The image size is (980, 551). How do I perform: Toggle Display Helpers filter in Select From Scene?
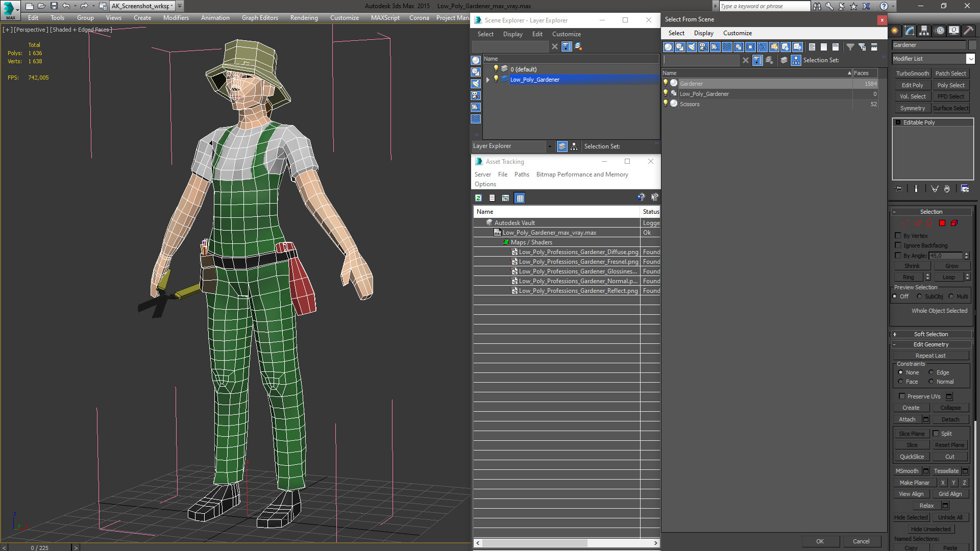(x=715, y=47)
